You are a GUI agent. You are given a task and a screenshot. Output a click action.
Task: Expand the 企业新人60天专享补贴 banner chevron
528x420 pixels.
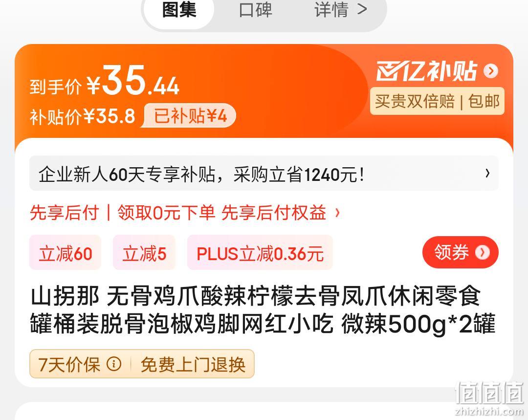click(487, 173)
